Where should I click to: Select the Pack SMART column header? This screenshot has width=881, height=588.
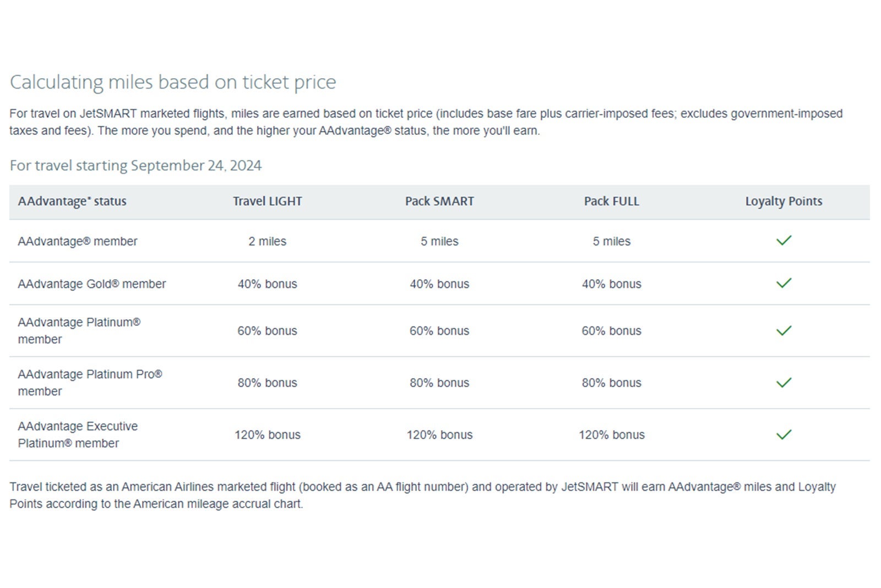(x=439, y=202)
